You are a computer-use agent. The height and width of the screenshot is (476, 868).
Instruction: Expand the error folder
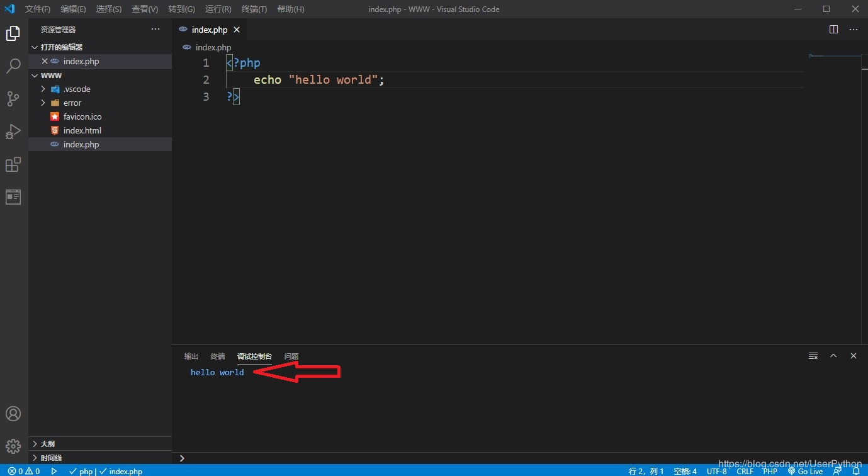72,103
